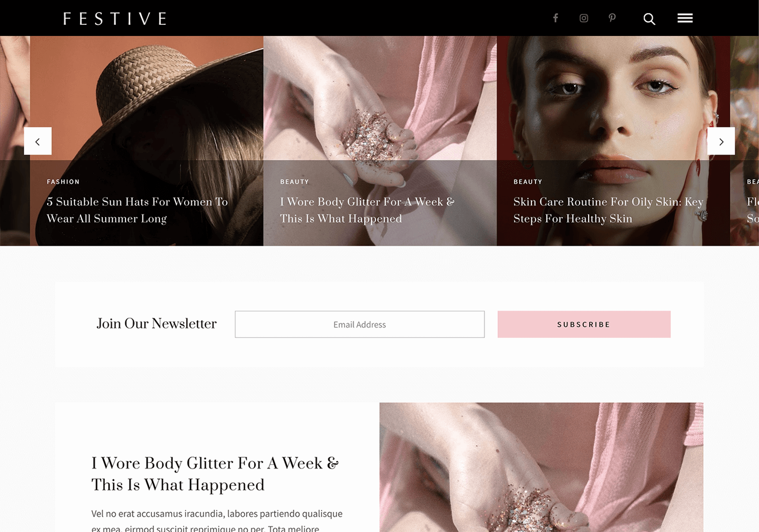759x532 pixels.
Task: Open featured post title below newsletter
Action: 215,474
